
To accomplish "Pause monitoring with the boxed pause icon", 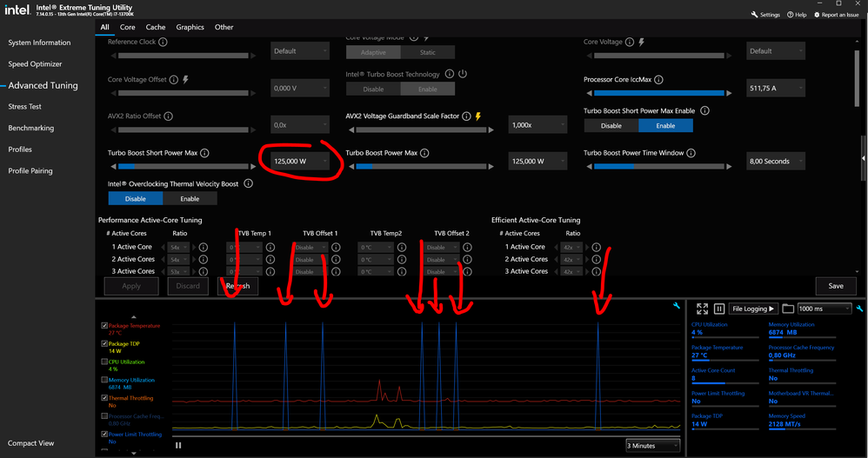I will click(x=719, y=309).
